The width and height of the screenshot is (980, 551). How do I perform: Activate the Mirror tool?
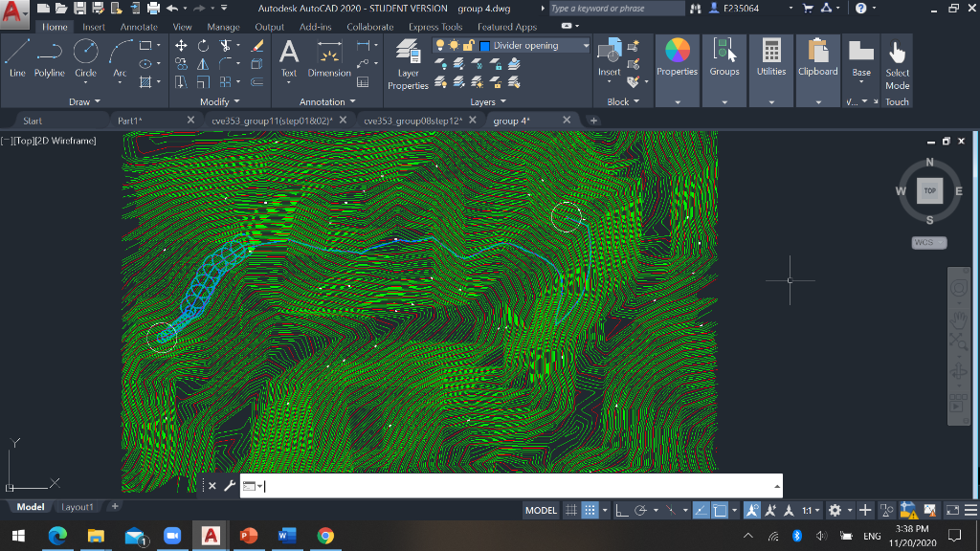click(x=203, y=64)
